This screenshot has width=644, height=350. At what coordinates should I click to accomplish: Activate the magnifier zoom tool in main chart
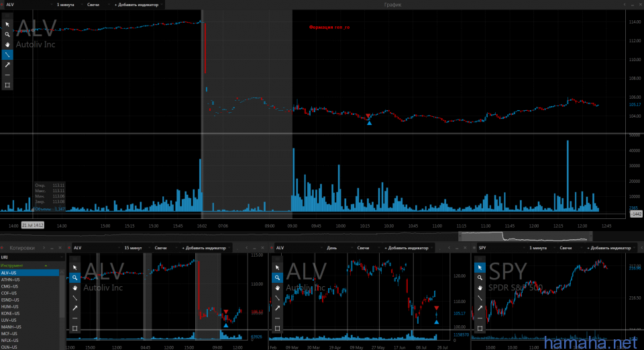(7, 34)
